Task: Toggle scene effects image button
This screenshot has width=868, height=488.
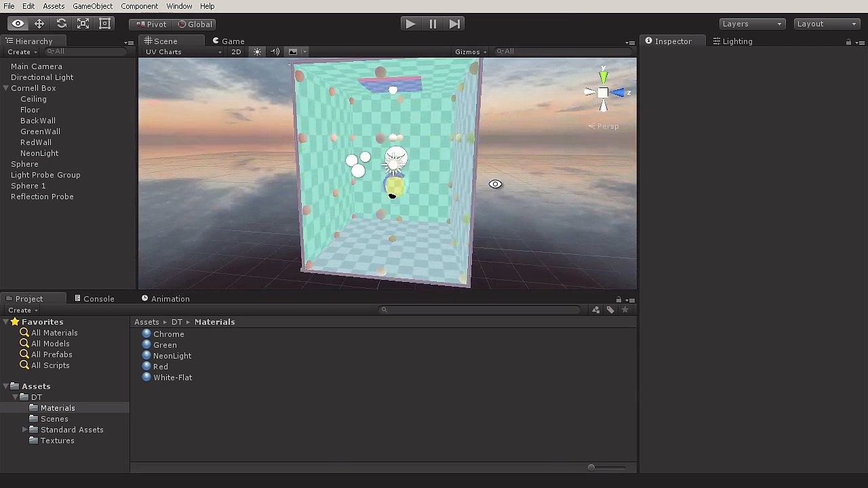Action: [293, 52]
